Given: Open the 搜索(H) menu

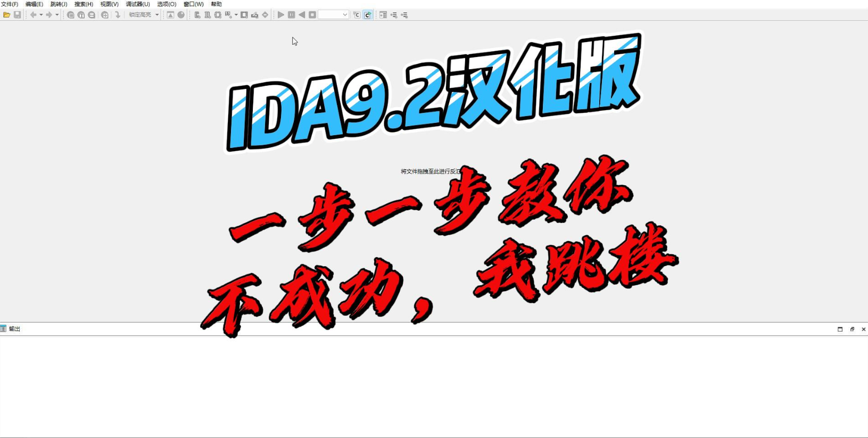Looking at the screenshot, I should point(84,4).
